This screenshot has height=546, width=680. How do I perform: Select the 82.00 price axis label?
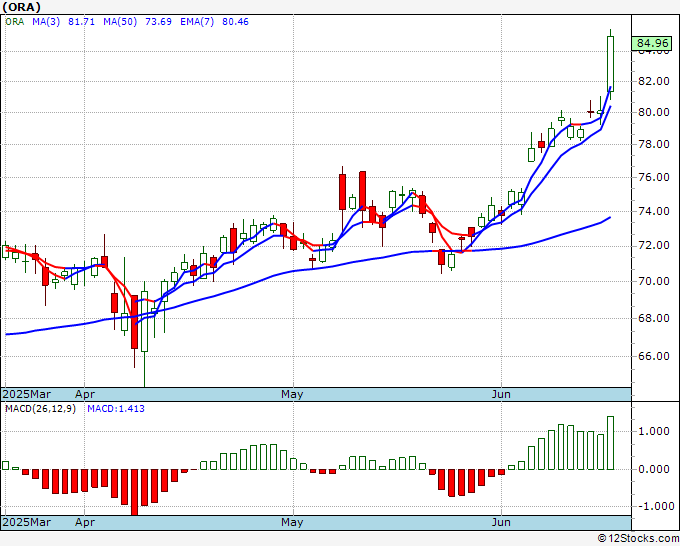pyautogui.click(x=654, y=81)
